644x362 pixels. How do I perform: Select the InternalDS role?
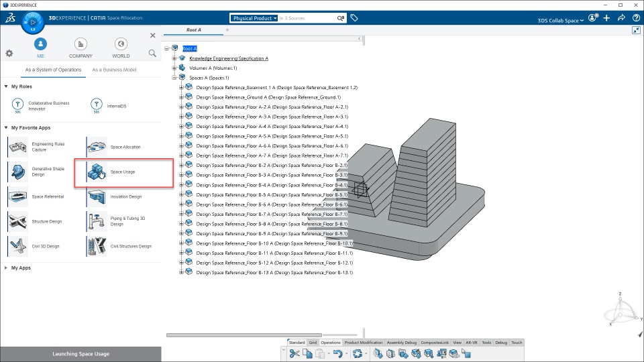pos(109,106)
